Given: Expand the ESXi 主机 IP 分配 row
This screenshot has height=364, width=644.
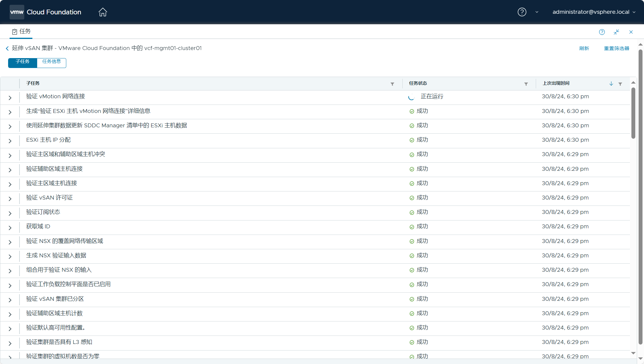Looking at the screenshot, I should [10, 141].
